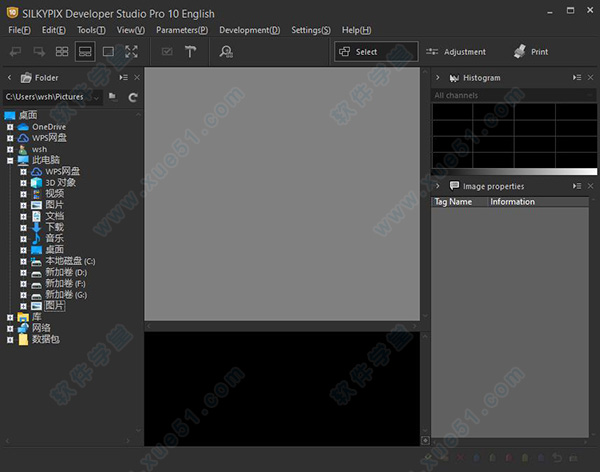
Task: Click the sync display position icon
Action: point(425,441)
